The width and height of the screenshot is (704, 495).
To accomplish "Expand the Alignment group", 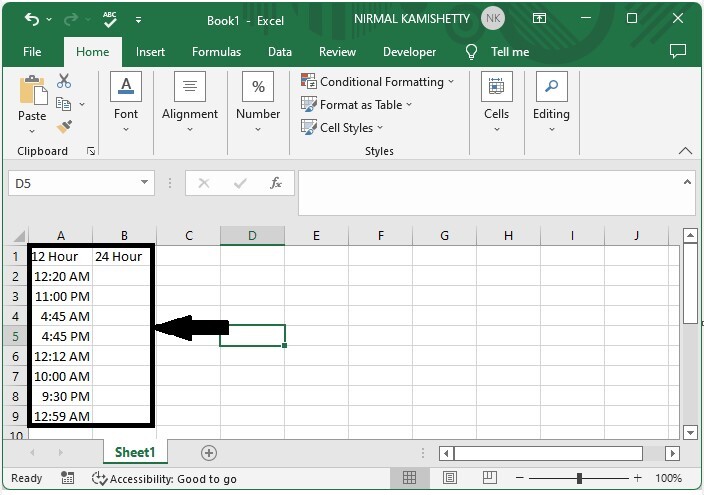I will coord(190,102).
